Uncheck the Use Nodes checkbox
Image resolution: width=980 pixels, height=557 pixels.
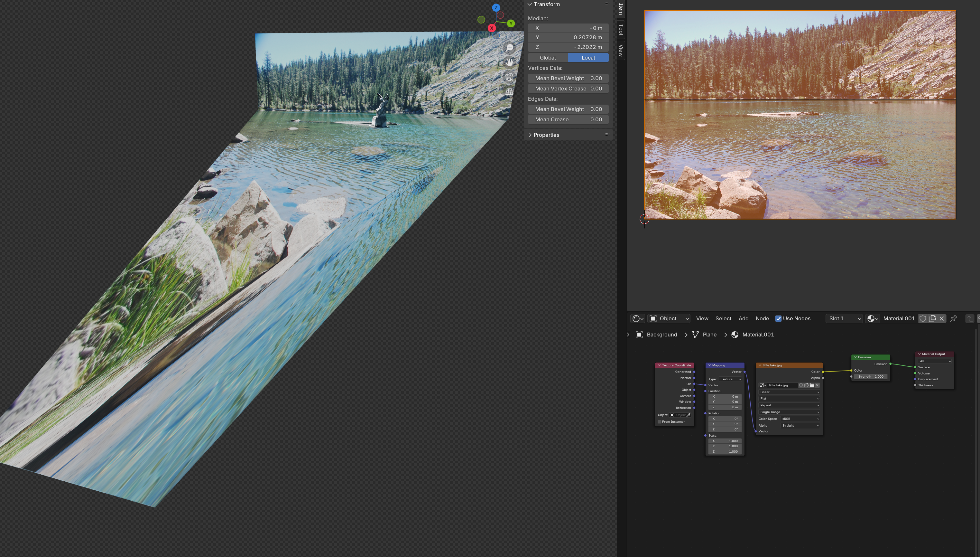tap(778, 319)
